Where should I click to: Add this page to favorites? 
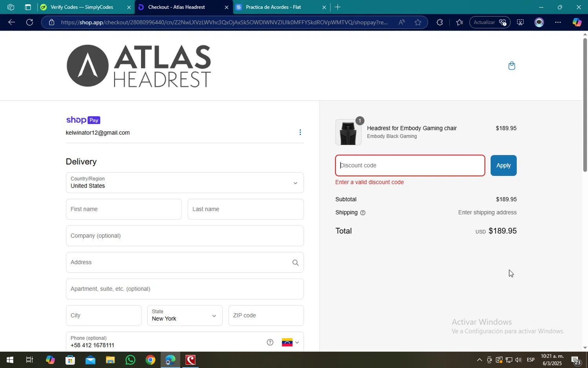[418, 22]
